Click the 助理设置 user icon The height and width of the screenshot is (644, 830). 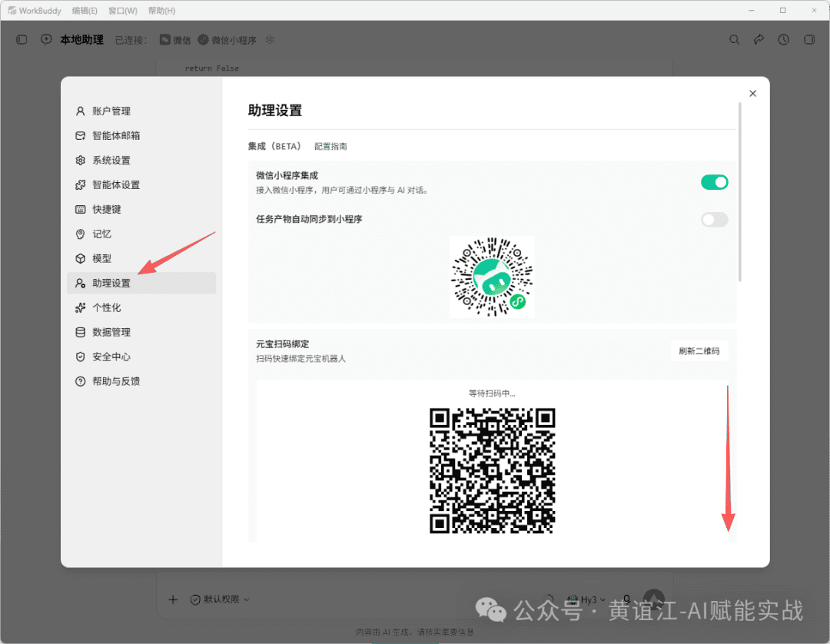(80, 283)
